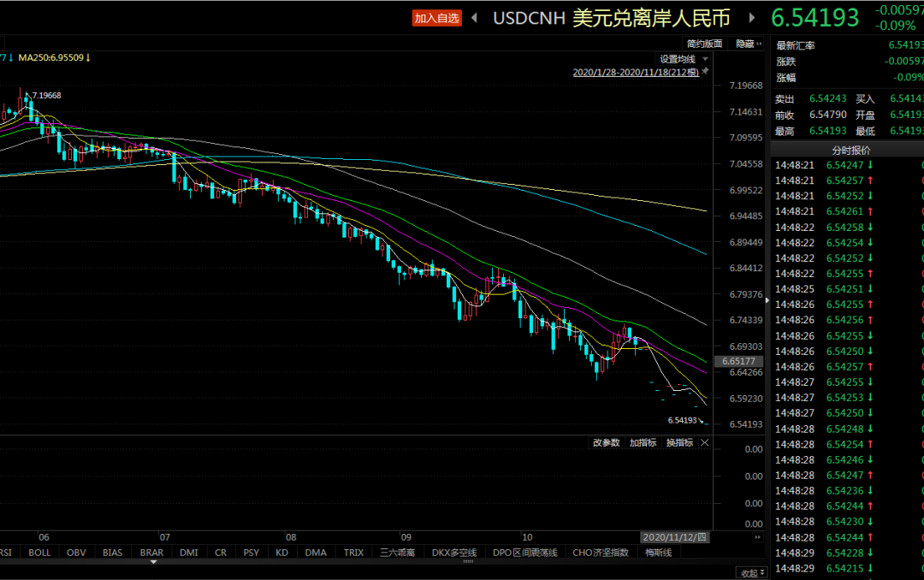Click 加入自选 to add to watchlist
This screenshot has height=580, width=924.
click(436, 18)
